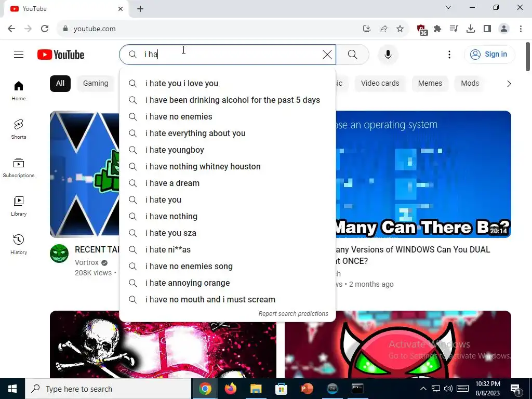This screenshot has width=532, height=399.
Task: Select the Memes filter chip
Action: 430,84
